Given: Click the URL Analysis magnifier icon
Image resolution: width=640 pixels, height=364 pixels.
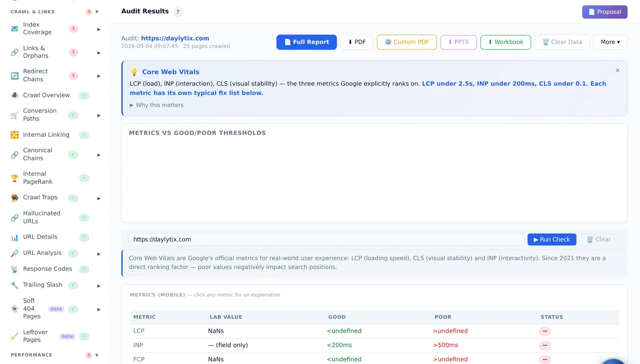Looking at the screenshot, I should [x=15, y=253].
